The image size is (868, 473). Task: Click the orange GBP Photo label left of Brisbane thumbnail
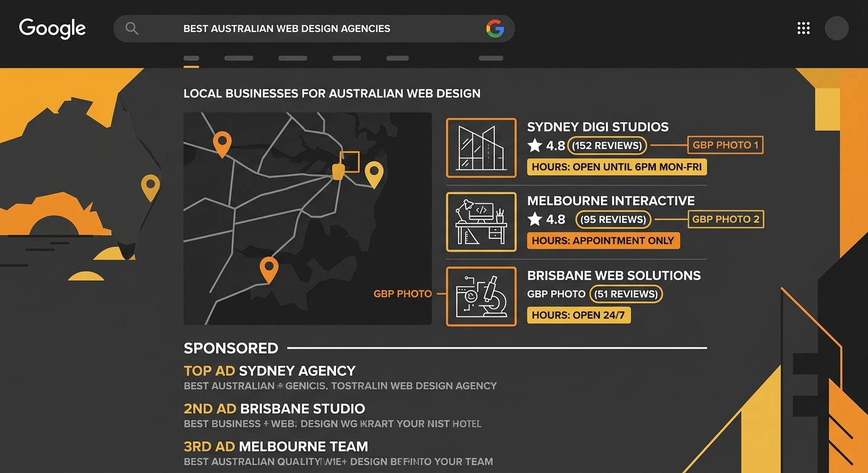coord(403,294)
